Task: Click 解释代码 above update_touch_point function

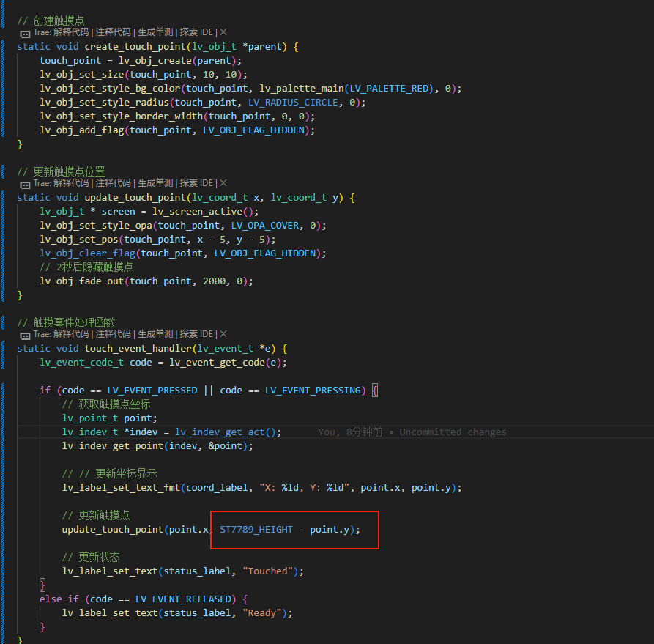Action: (x=71, y=183)
